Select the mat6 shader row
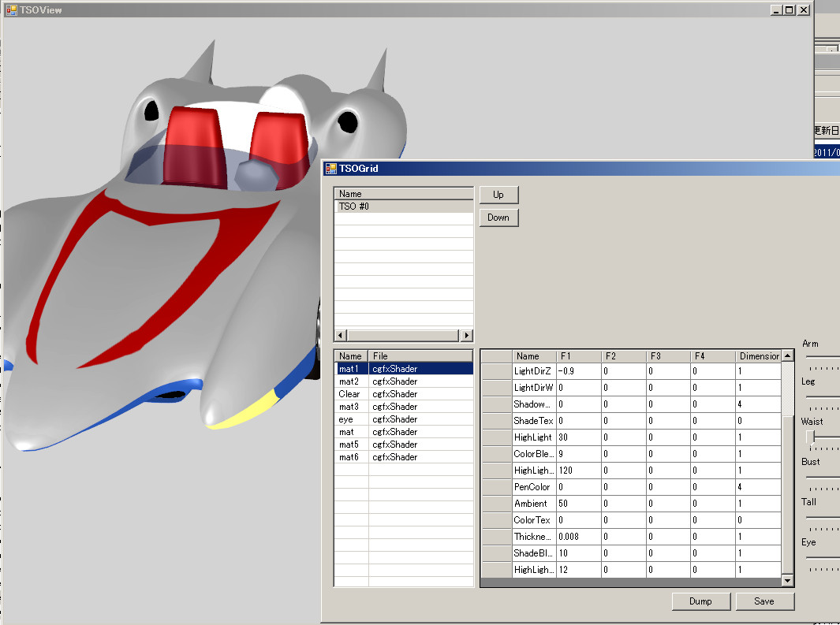 [x=349, y=457]
